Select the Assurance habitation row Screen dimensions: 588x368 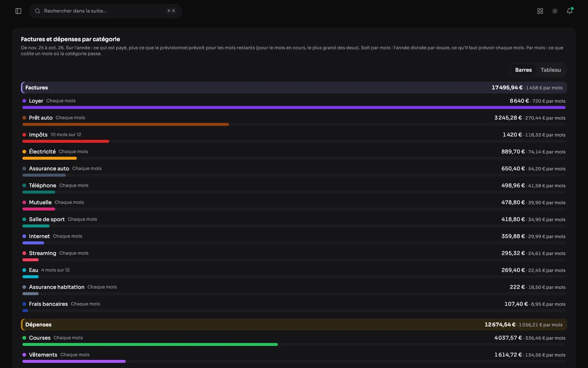point(294,290)
